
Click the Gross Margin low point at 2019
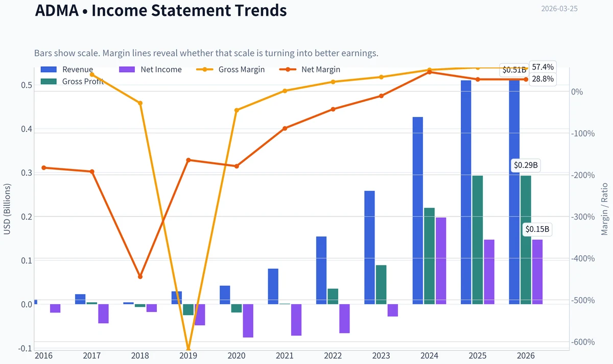pyautogui.click(x=188, y=349)
